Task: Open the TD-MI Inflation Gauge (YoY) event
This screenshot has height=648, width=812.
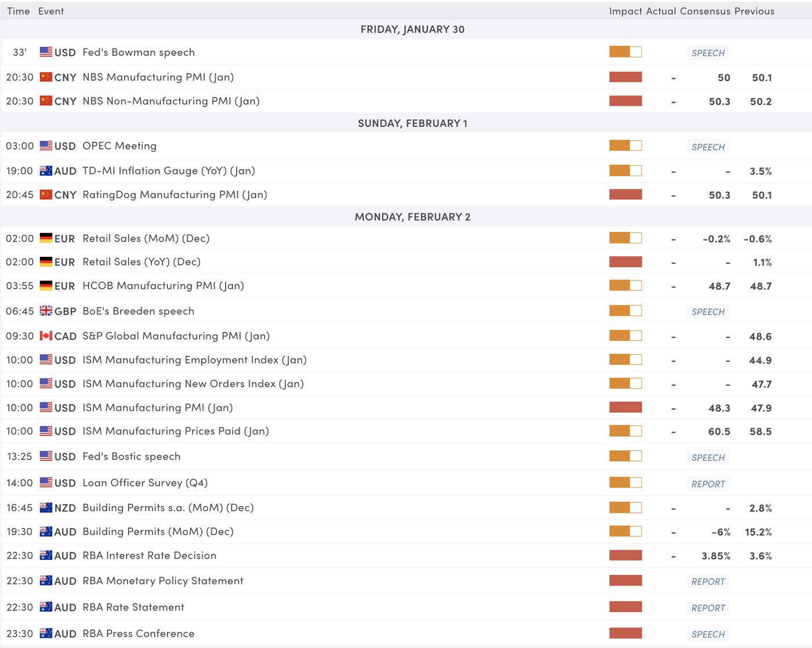Action: click(169, 171)
